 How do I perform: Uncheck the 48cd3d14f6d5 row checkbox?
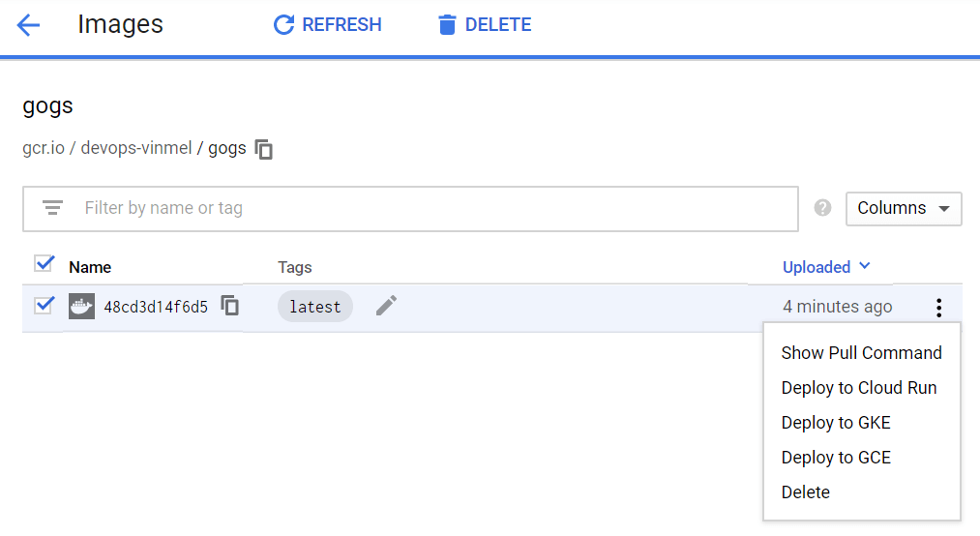(44, 306)
